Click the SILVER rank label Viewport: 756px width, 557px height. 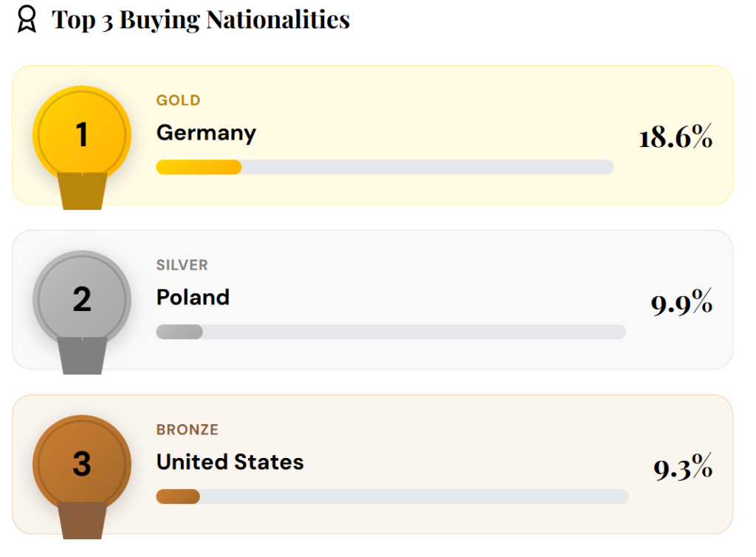click(x=182, y=265)
